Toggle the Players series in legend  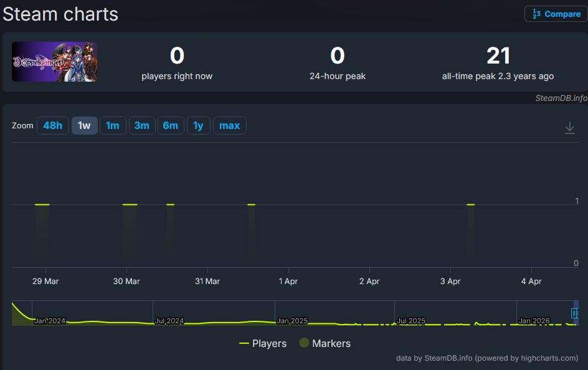pos(263,343)
